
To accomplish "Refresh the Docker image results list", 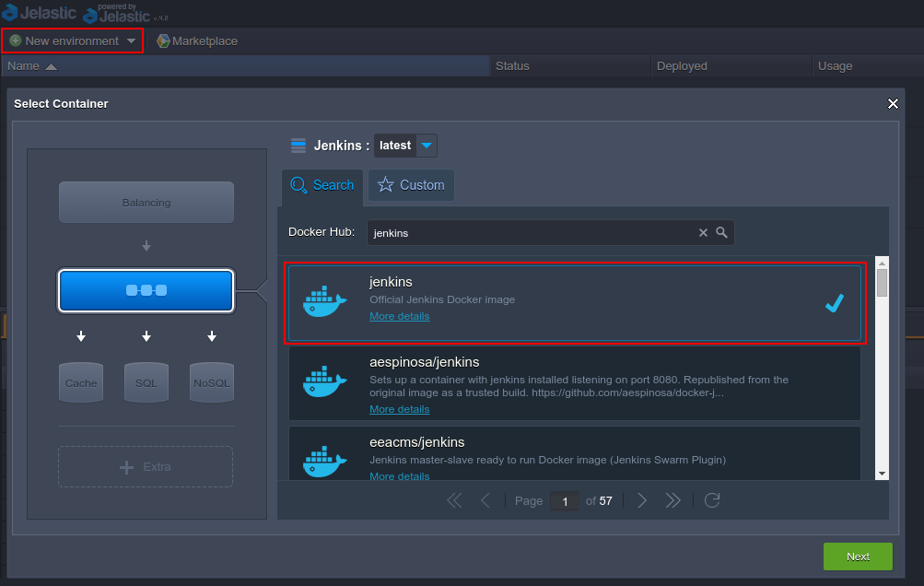I will pos(711,500).
